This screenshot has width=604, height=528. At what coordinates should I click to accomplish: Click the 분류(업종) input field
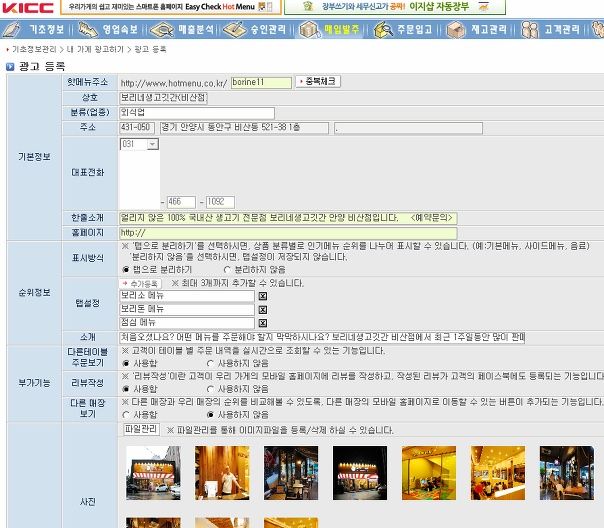[x=197, y=113]
